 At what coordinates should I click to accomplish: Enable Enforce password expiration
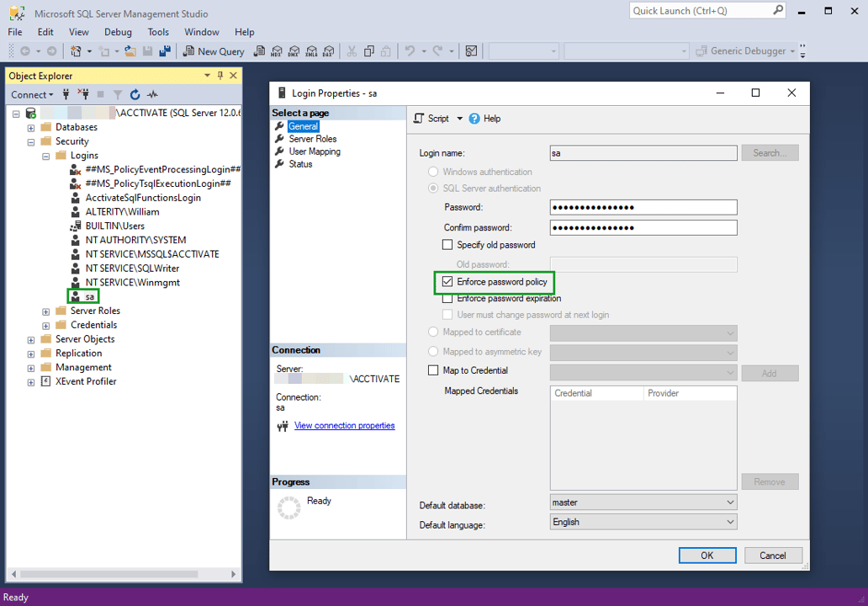tap(447, 298)
